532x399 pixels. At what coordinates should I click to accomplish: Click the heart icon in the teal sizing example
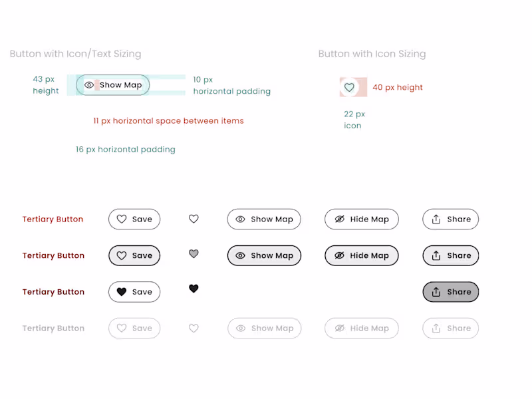pyautogui.click(x=349, y=87)
